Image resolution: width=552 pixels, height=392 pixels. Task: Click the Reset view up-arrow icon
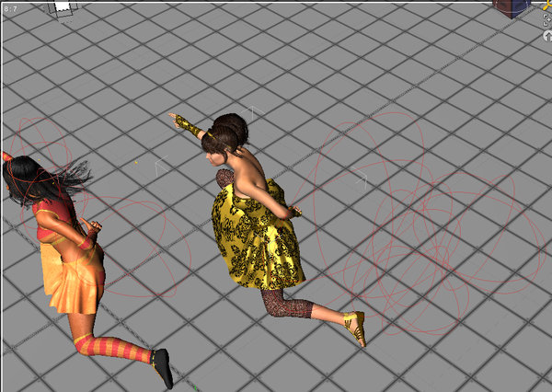tap(547, 36)
